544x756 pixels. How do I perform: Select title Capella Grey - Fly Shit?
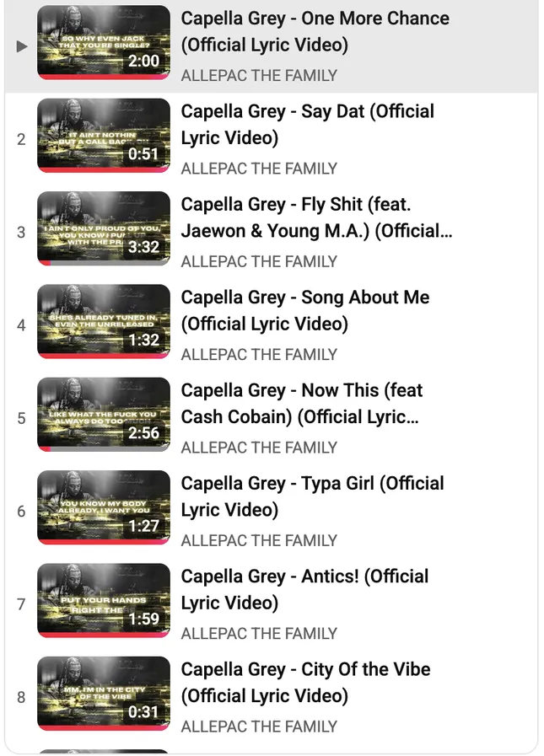(316, 218)
